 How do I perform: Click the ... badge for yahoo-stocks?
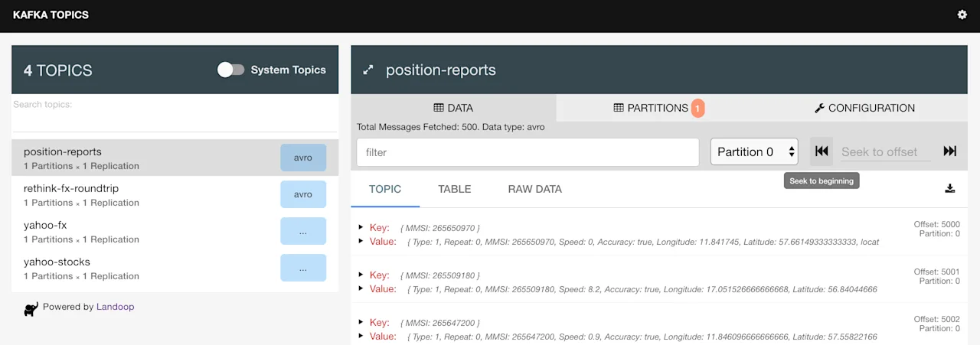click(x=303, y=268)
